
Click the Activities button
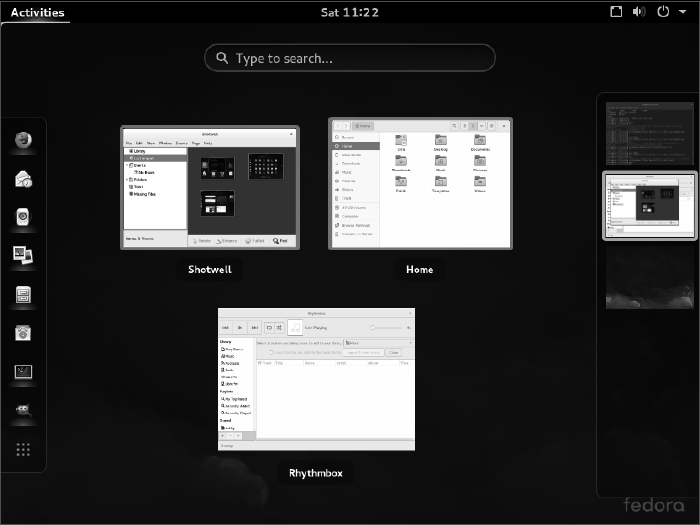tap(38, 12)
